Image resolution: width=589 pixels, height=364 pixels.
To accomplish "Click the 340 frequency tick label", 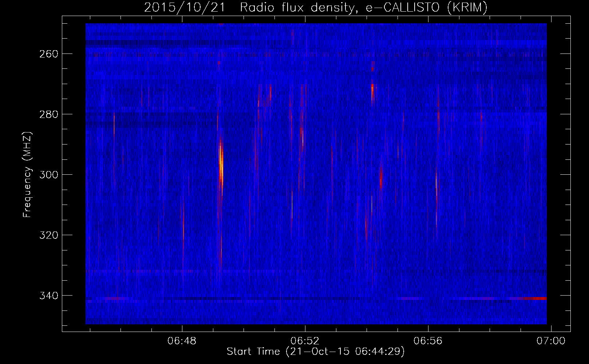I will 48,296.
